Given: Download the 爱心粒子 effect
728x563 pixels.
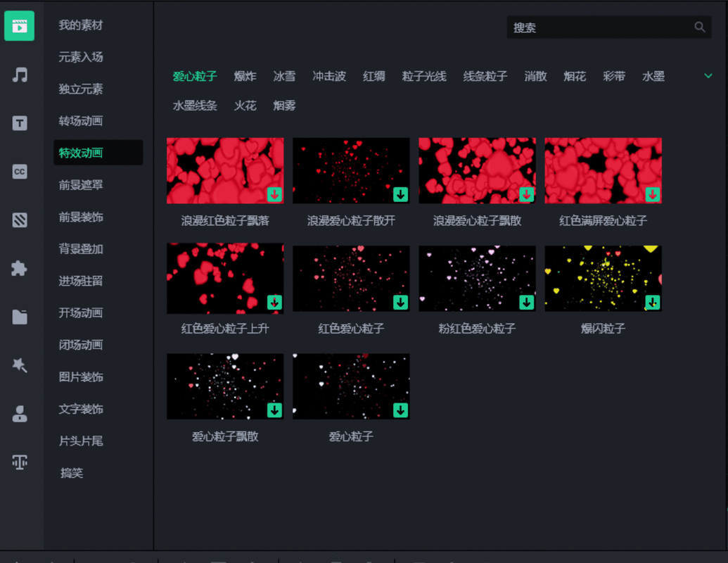Looking at the screenshot, I should [400, 410].
